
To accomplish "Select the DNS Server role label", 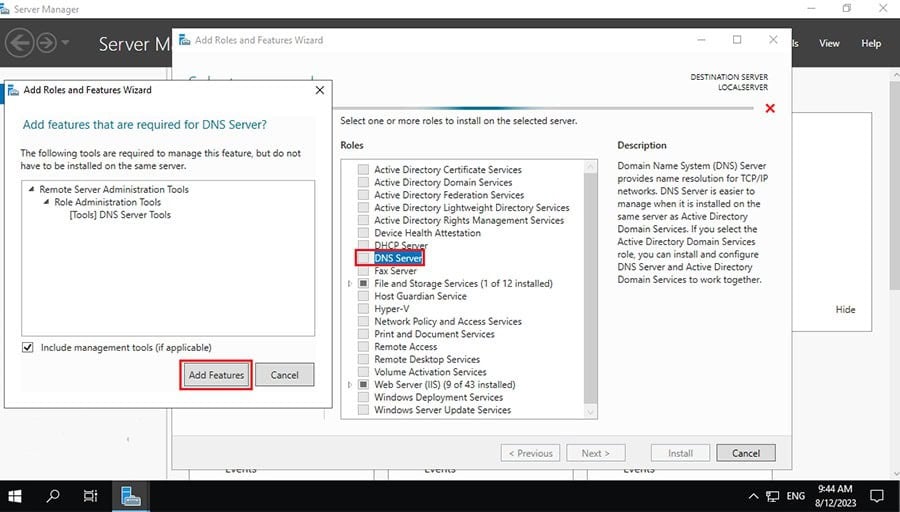I will (398, 258).
